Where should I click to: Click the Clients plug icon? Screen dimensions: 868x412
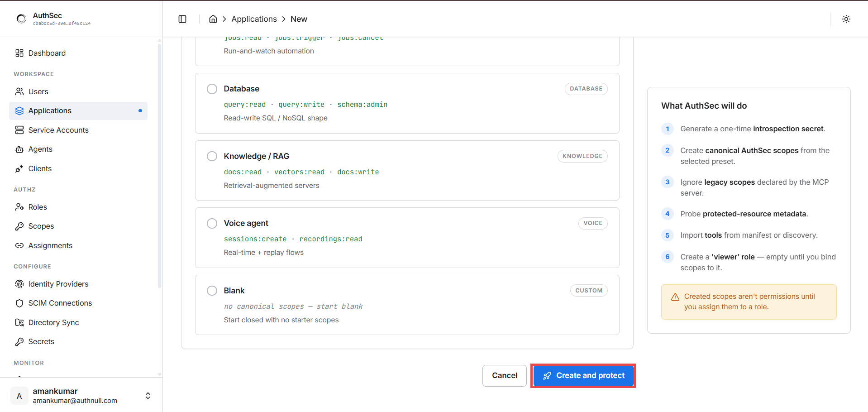(19, 168)
